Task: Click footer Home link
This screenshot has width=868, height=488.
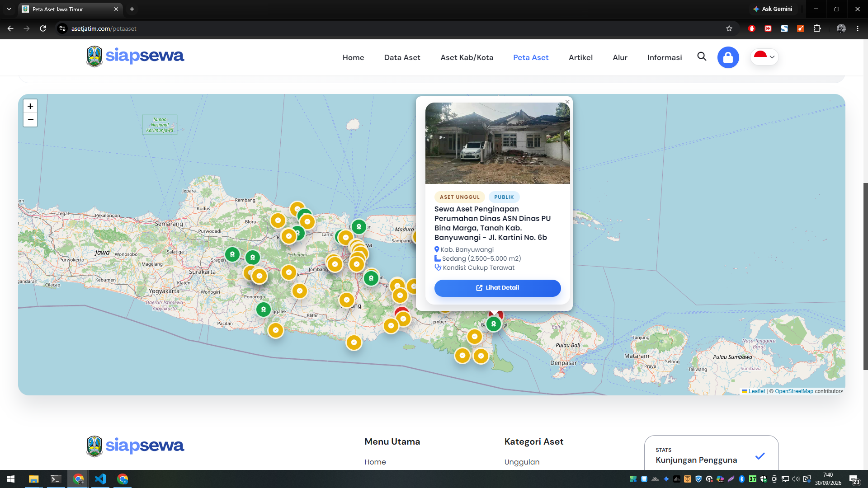Action: [x=375, y=462]
